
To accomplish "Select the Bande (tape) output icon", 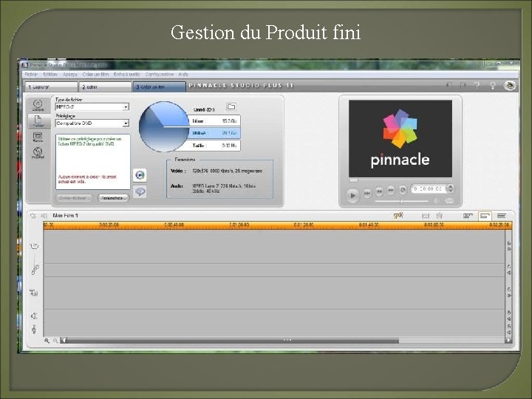I will coord(38,137).
